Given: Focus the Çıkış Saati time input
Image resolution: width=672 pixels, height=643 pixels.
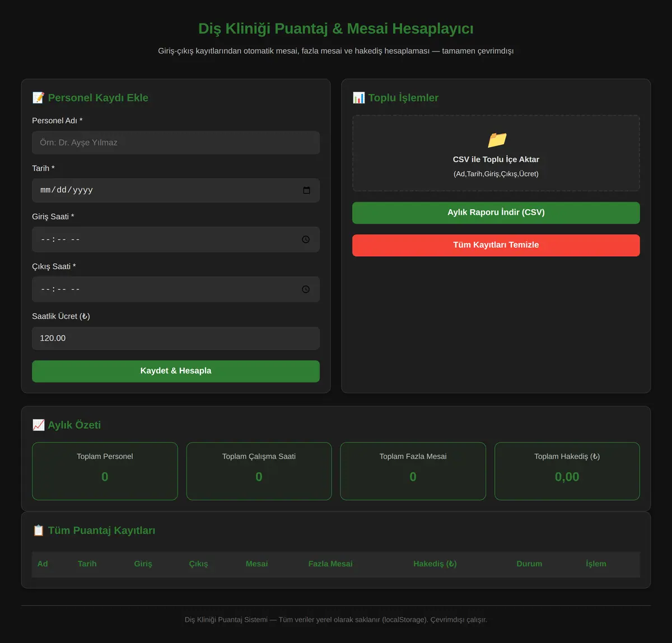Looking at the screenshot, I should [176, 289].
